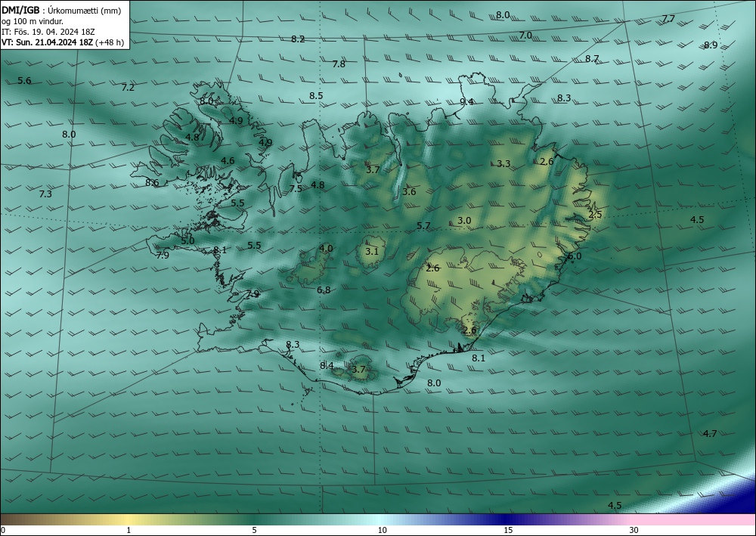Click the 7.3 value label
The width and height of the screenshot is (756, 536).
coord(45,194)
